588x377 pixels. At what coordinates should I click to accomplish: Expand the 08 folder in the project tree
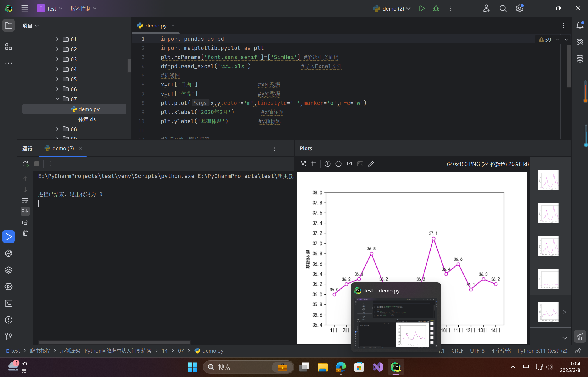point(57,129)
